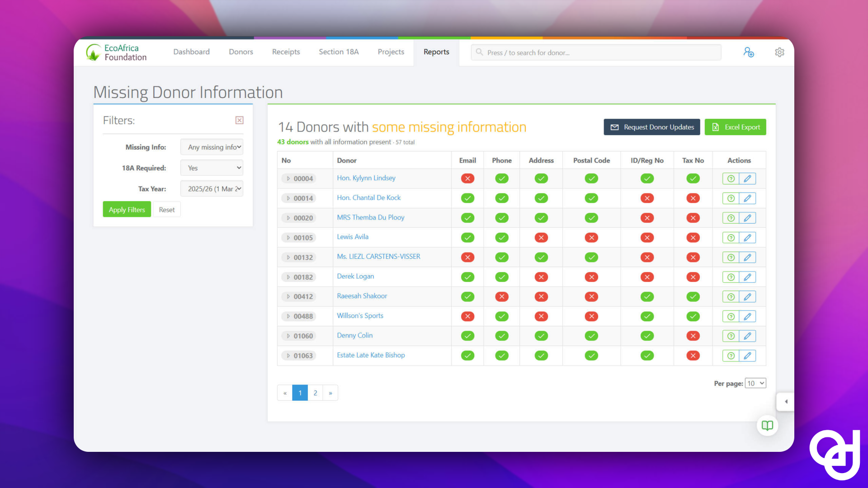Click the donor search input field
This screenshot has height=488, width=868.
(596, 52)
